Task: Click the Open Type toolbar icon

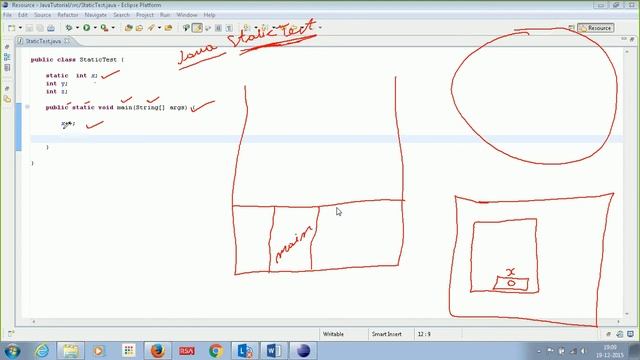Action: coord(140,28)
